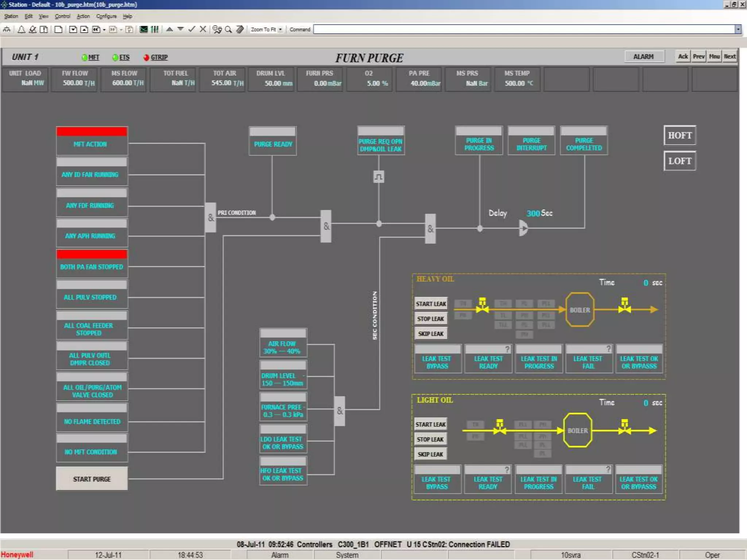The height and width of the screenshot is (560, 747).
Task: Click the X cancel icon in toolbar
Action: [x=203, y=29]
